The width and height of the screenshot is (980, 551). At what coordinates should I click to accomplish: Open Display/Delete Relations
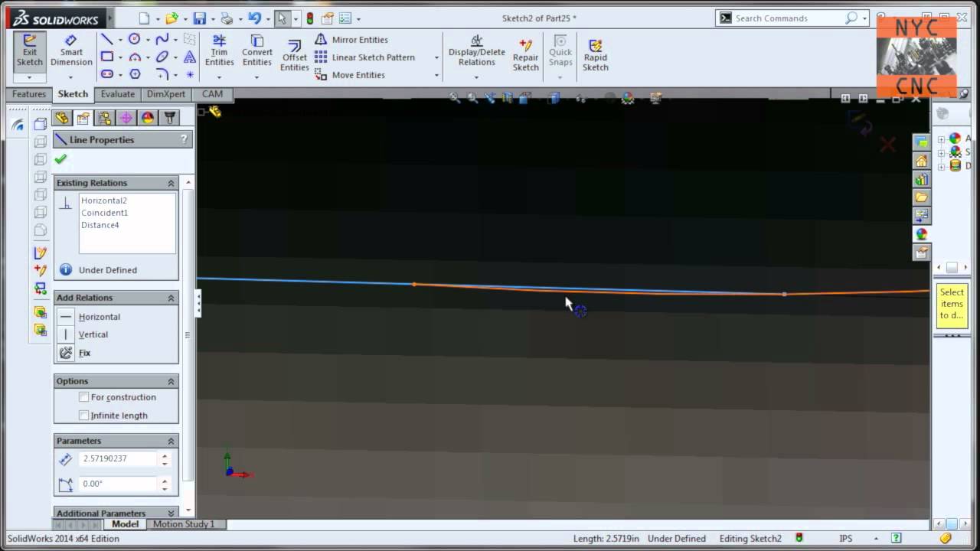[x=477, y=51]
